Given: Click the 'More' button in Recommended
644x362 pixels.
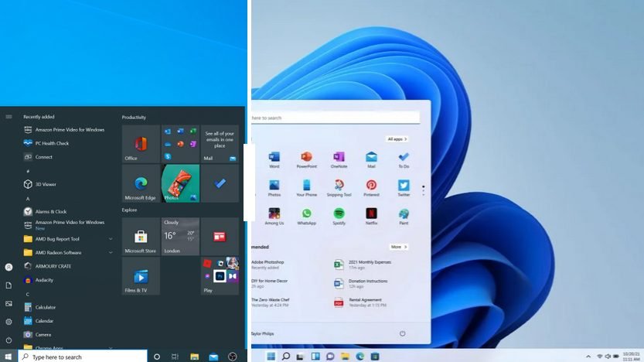Looking at the screenshot, I should click(398, 247).
